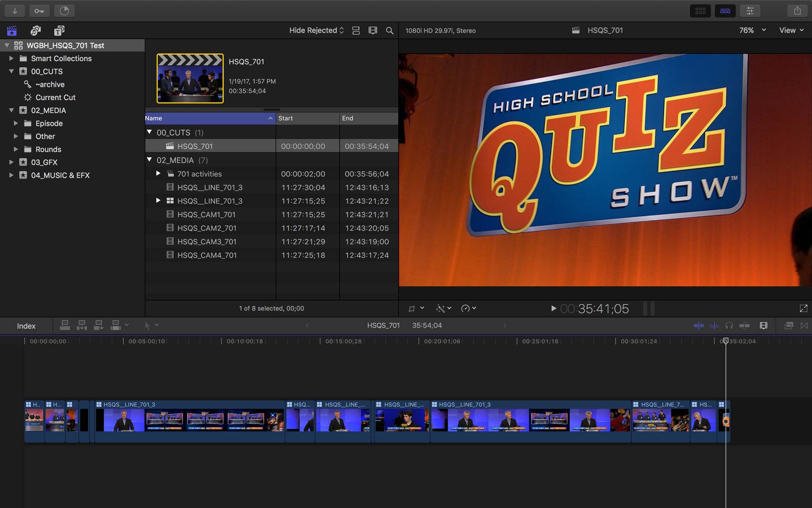Select the Current Cut smart collection
The height and width of the screenshot is (508, 812).
(55, 98)
